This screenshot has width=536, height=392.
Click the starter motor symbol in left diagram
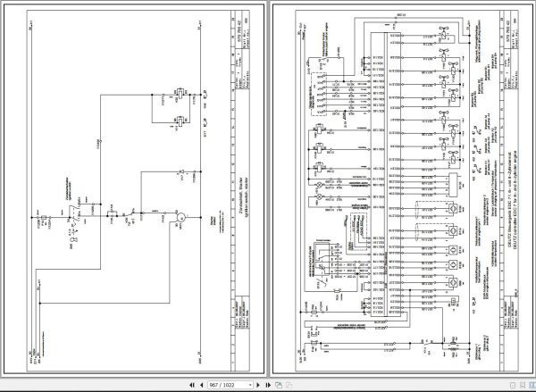tap(180, 217)
